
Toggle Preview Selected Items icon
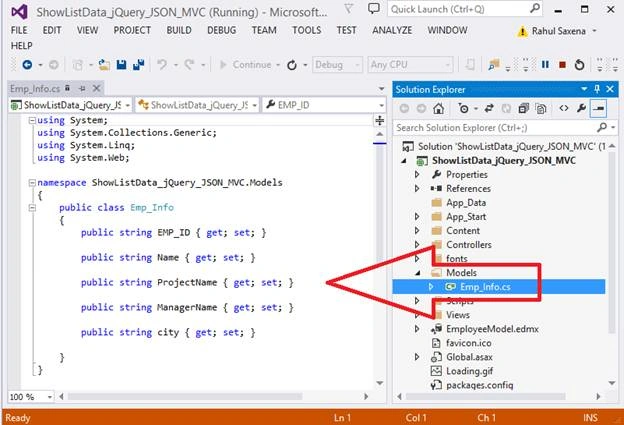[x=599, y=108]
